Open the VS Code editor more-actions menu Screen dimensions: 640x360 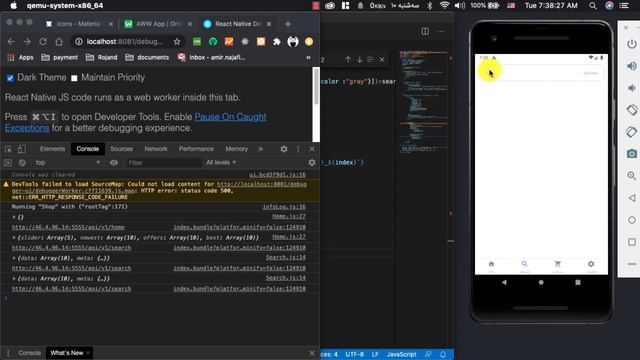pos(441,31)
